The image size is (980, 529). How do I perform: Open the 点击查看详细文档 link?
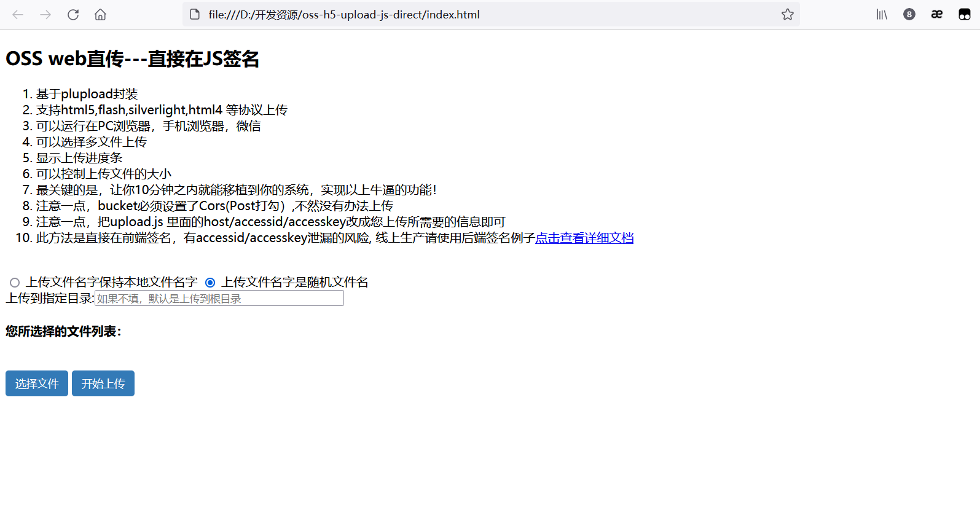[584, 238]
